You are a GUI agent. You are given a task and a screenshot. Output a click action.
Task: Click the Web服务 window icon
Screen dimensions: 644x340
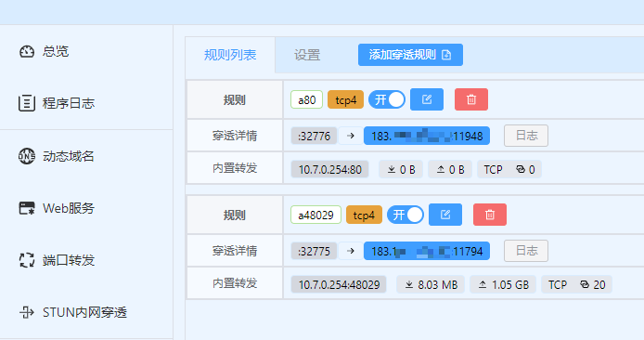point(27,208)
